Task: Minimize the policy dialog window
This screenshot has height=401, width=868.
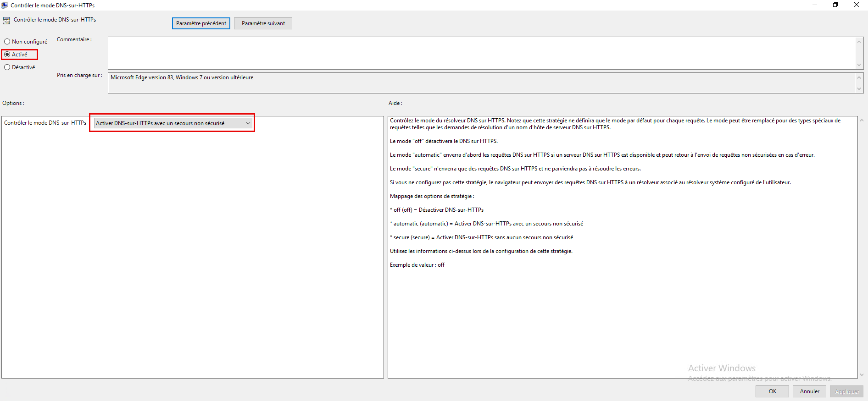Action: coord(815,5)
